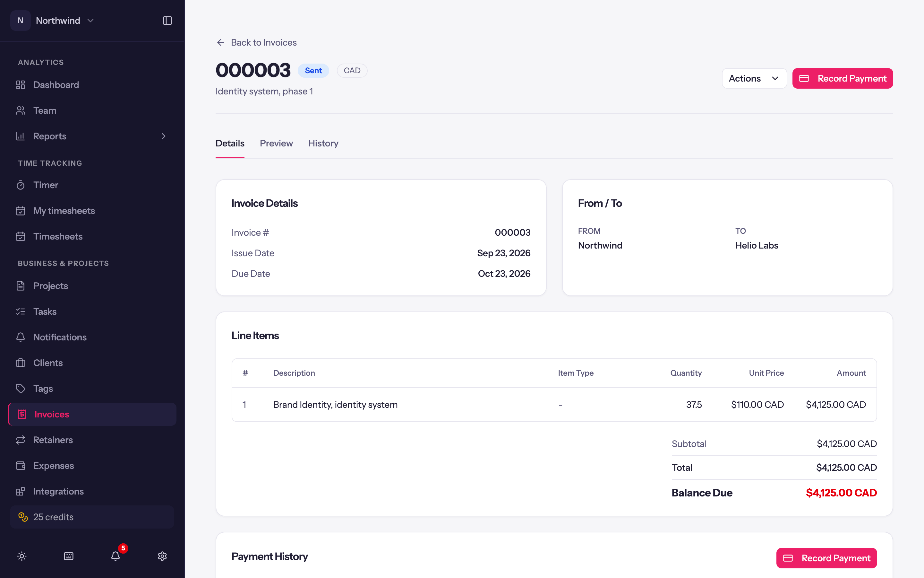This screenshot has height=578, width=924.
Task: Collapse the sidebar panel icon
Action: coord(167,21)
